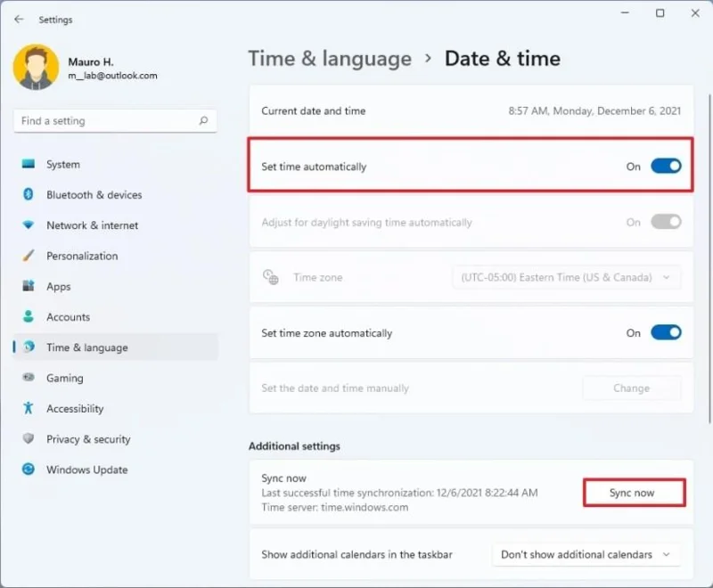Minimize the Settings window
This screenshot has height=588, width=713.
coord(626,13)
